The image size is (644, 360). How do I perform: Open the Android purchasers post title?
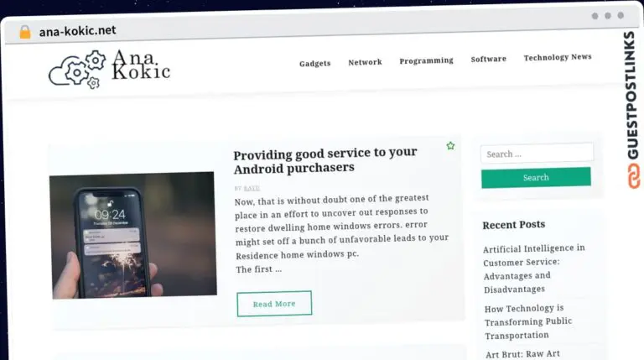(325, 160)
